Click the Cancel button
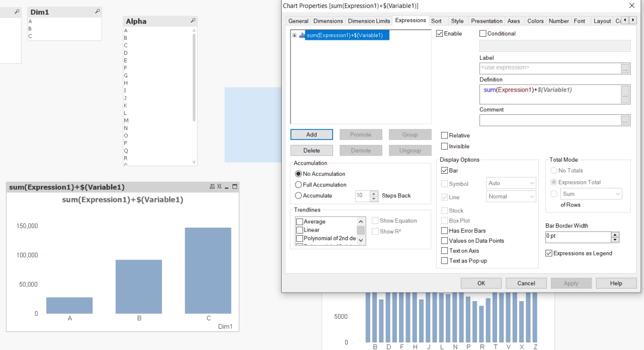 [x=526, y=283]
